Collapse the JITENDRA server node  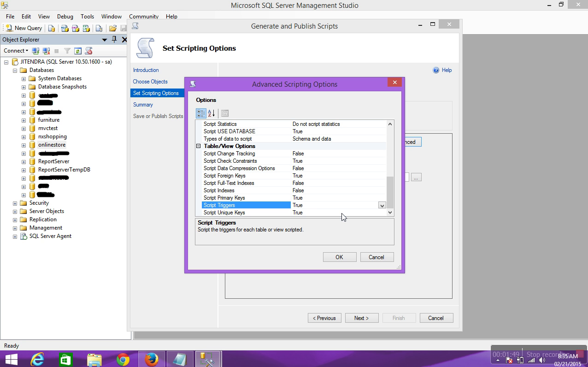point(6,62)
